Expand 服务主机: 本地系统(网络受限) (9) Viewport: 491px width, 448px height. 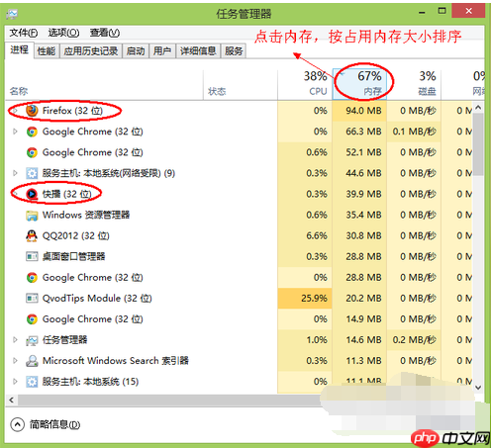tap(15, 173)
